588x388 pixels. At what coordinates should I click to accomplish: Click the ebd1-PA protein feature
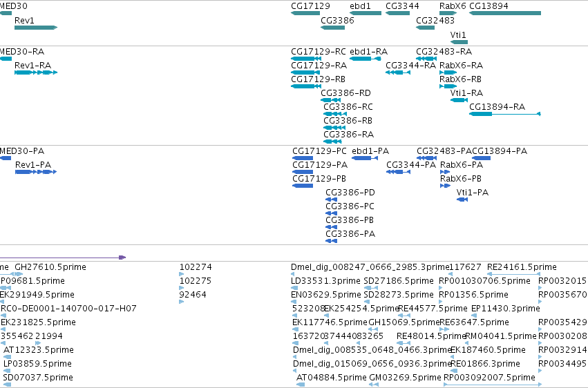(x=365, y=158)
